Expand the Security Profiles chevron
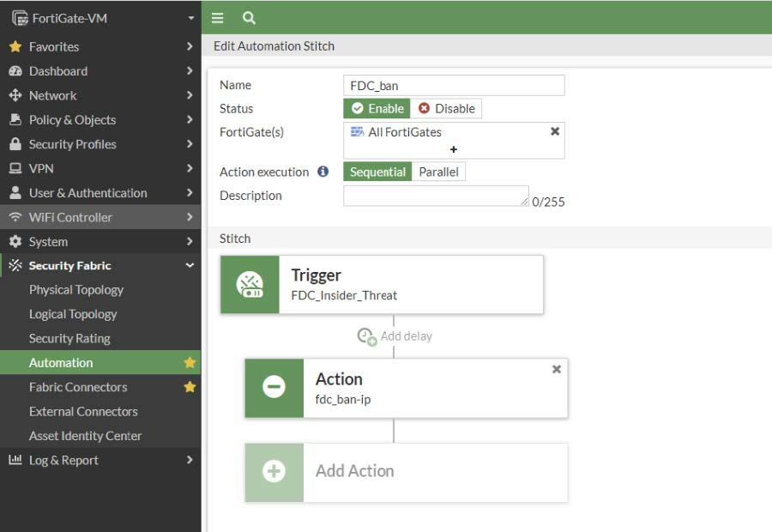772x532 pixels. point(190,144)
